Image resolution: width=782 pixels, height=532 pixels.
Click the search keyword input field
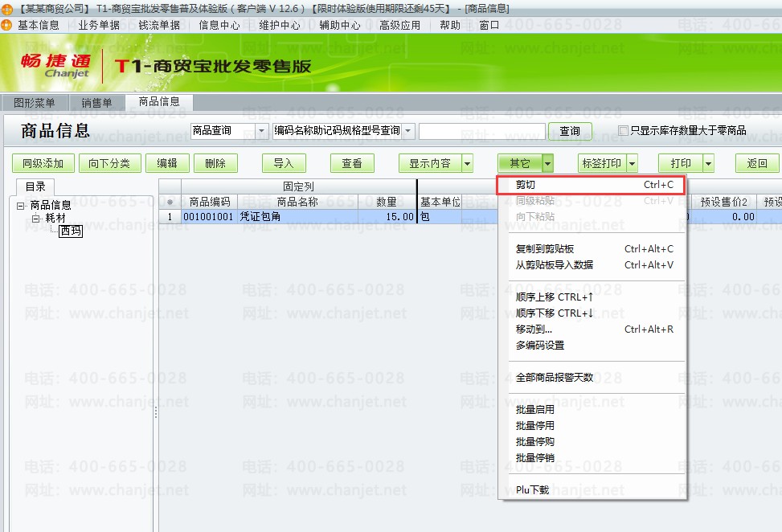[x=481, y=131]
